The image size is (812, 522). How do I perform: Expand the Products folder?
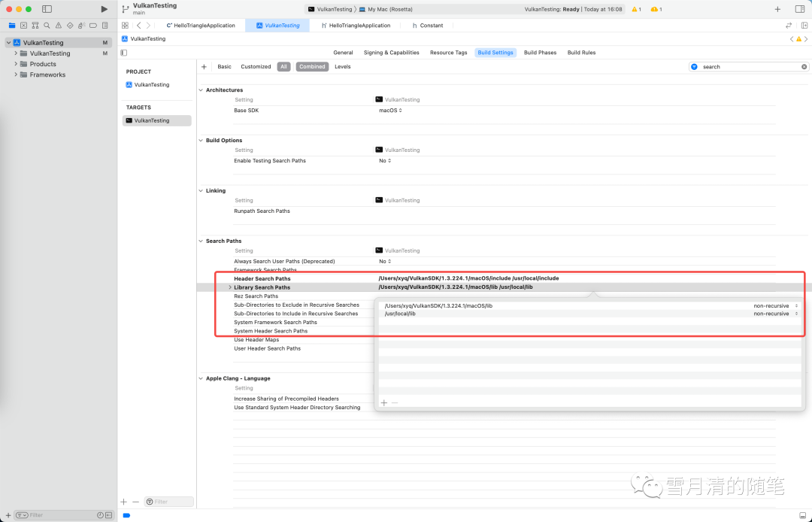click(x=15, y=64)
